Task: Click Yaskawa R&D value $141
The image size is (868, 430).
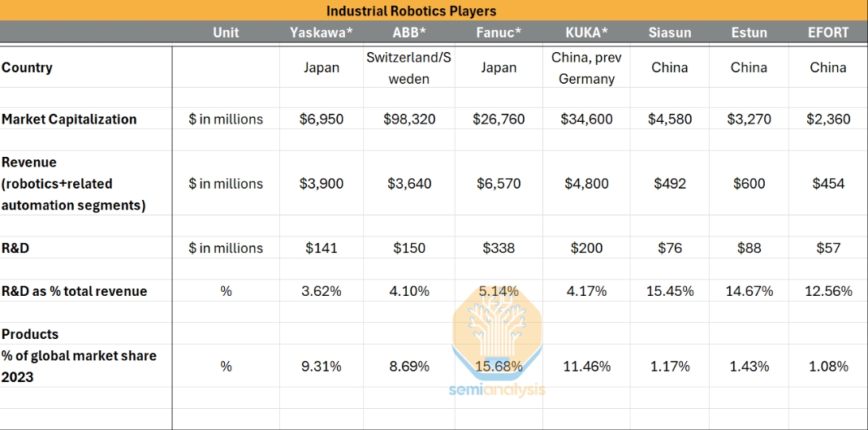Action: [322, 248]
